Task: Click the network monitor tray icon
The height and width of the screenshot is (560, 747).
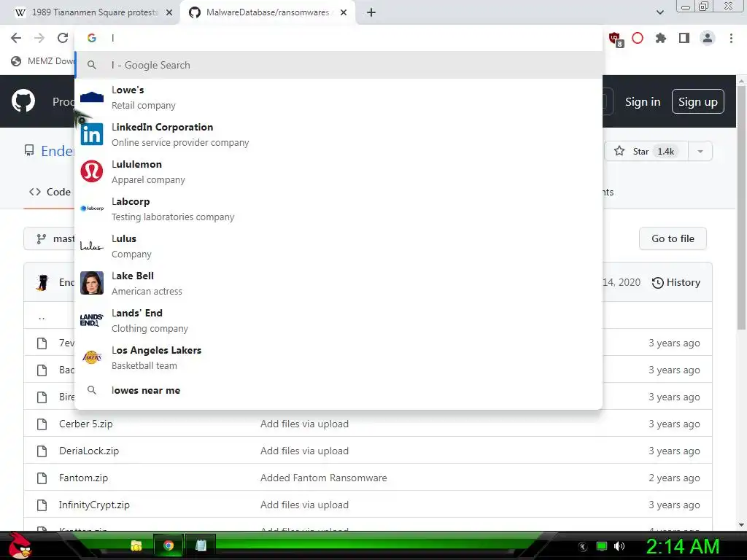Action: point(602,546)
